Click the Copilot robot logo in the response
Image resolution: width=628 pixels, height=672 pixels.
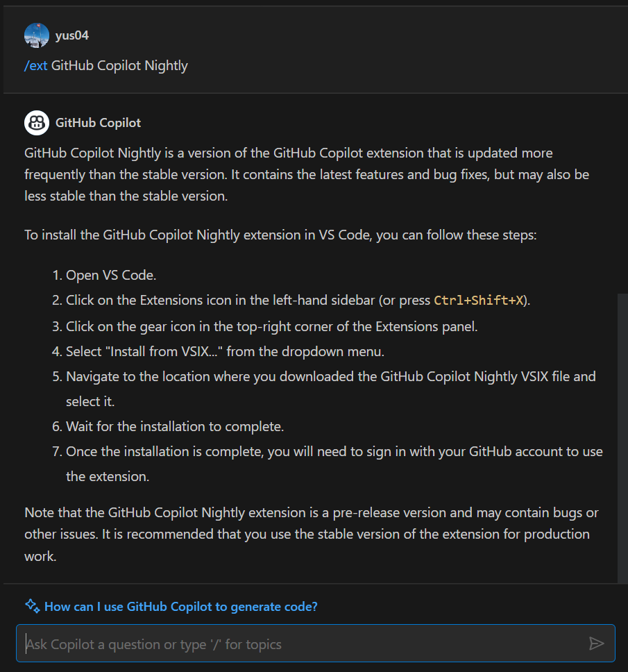[36, 122]
